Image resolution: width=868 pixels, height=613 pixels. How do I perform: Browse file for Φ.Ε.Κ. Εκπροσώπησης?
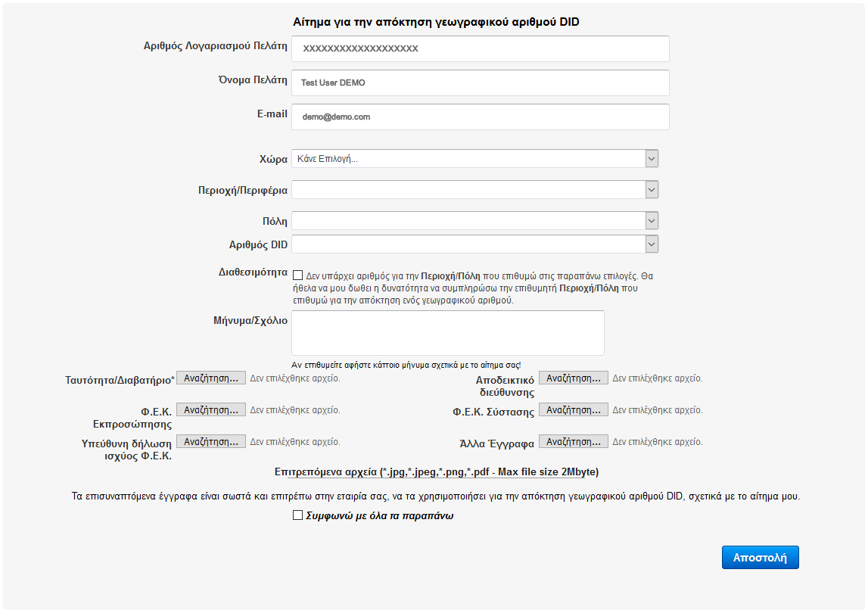(211, 410)
